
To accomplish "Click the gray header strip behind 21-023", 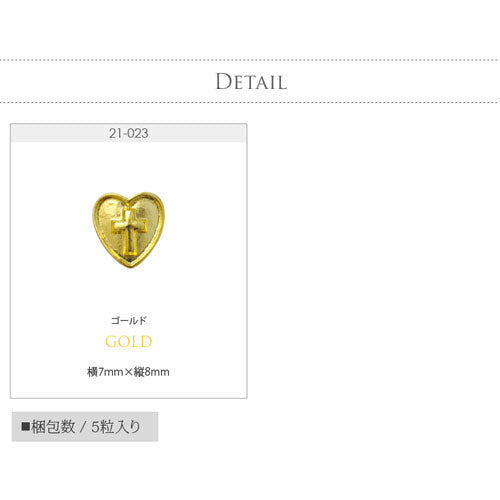I will pyautogui.click(x=129, y=133).
